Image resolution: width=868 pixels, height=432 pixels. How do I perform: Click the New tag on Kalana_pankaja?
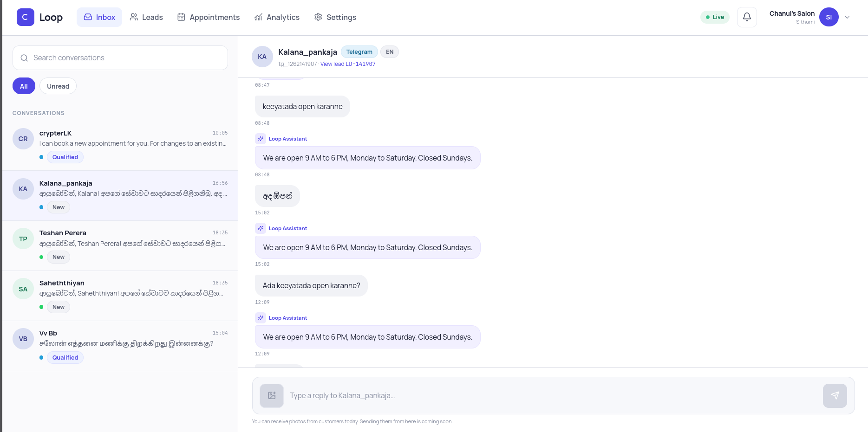(x=59, y=207)
